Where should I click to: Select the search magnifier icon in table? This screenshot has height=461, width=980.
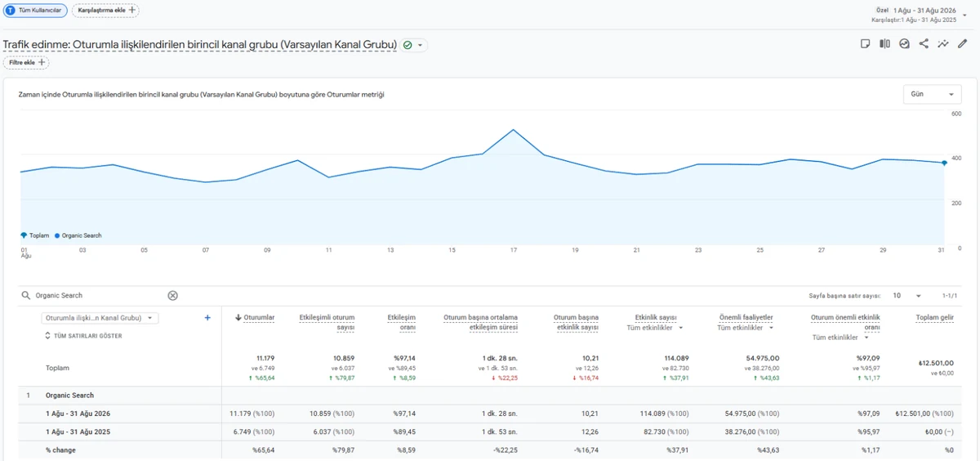coord(26,296)
